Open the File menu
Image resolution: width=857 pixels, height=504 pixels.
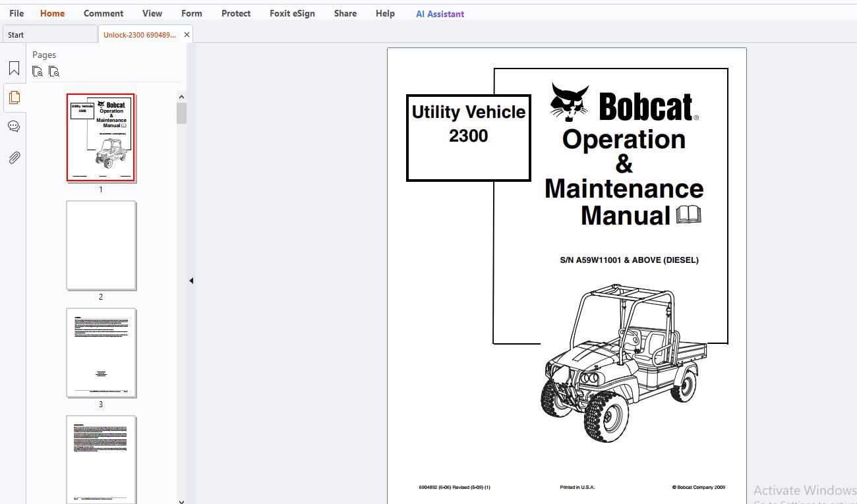click(x=16, y=13)
